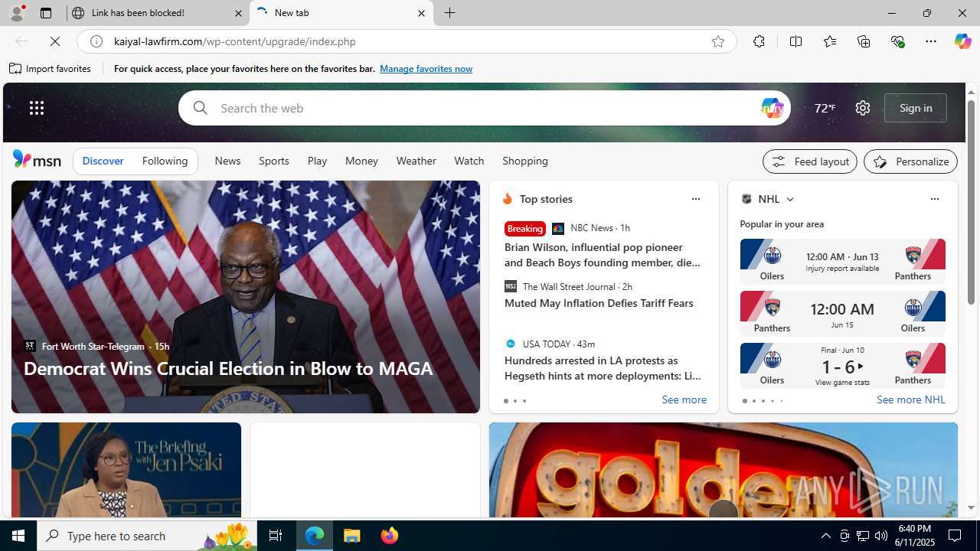This screenshot has width=980, height=551.
Task: Open notification center icon
Action: pos(955,536)
